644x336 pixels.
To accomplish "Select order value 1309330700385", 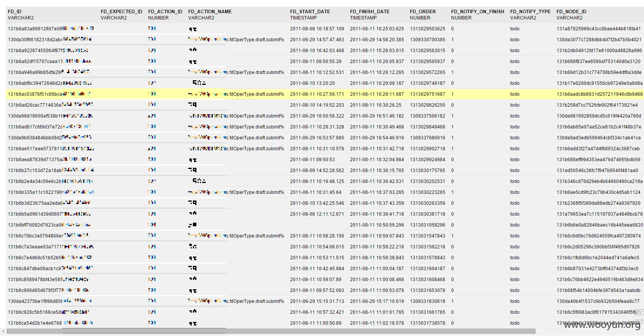I will coord(427,40).
